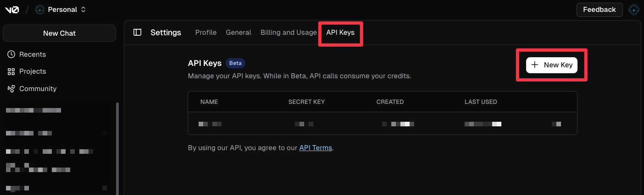This screenshot has width=644, height=195.
Task: Click the API Keys section heading
Action: [205, 63]
